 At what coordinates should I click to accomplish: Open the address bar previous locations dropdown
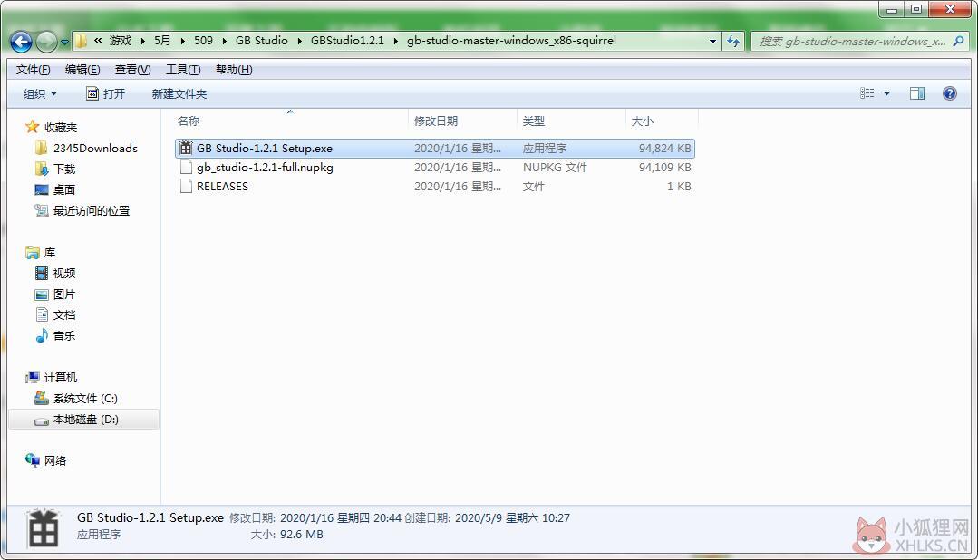(712, 41)
